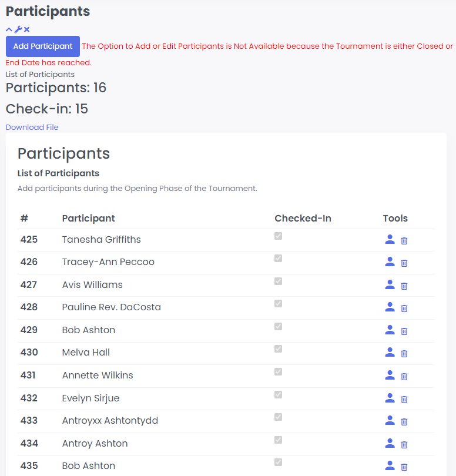Click trash icon for Antroyxx Ashtontydd

click(404, 422)
